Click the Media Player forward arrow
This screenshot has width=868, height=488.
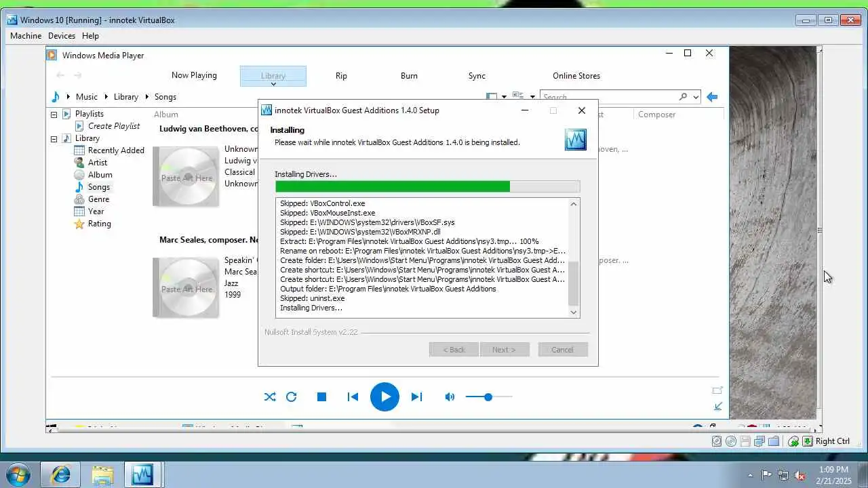(x=78, y=75)
